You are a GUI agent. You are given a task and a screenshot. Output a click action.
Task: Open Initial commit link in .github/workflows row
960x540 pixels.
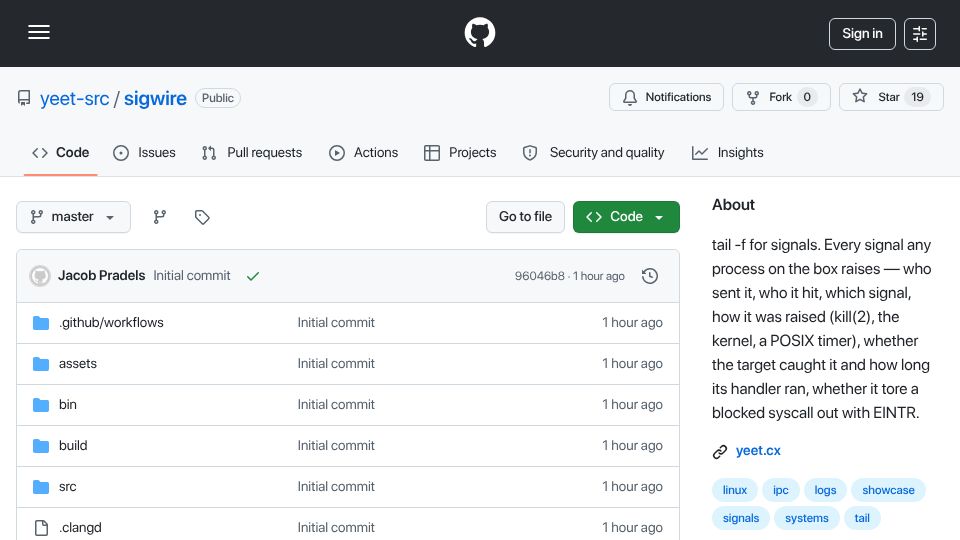click(x=336, y=323)
